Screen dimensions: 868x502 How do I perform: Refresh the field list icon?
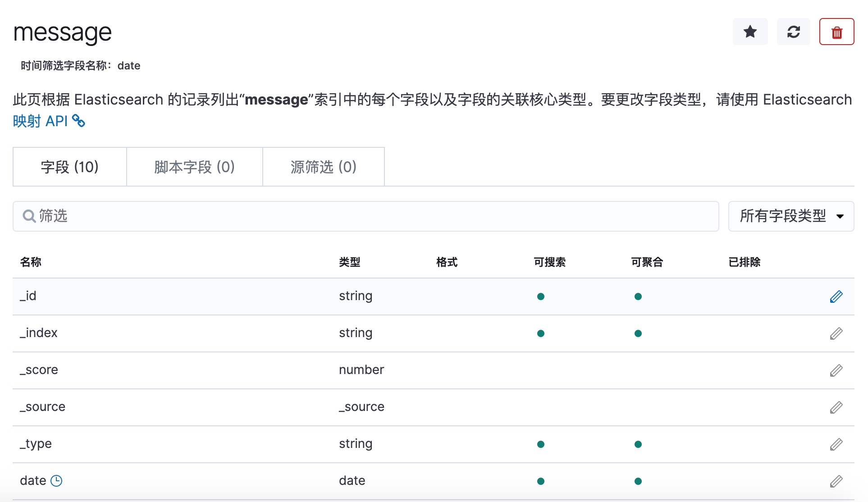tap(793, 32)
